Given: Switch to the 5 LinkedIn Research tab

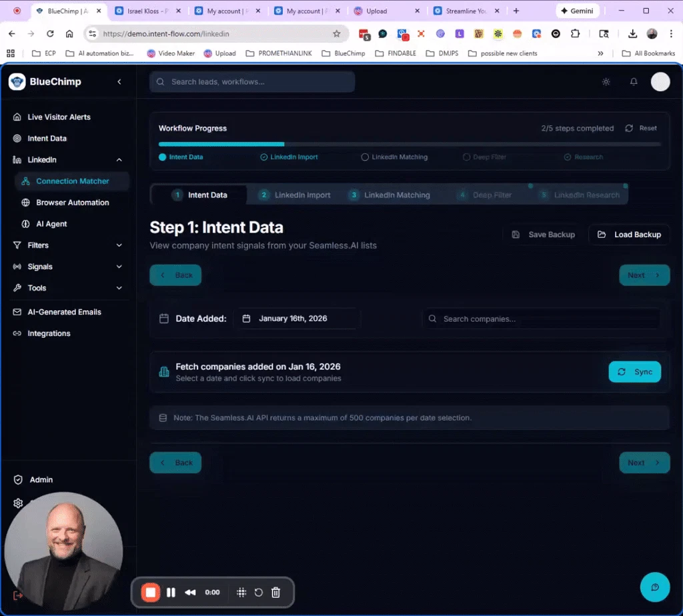Looking at the screenshot, I should click(580, 195).
